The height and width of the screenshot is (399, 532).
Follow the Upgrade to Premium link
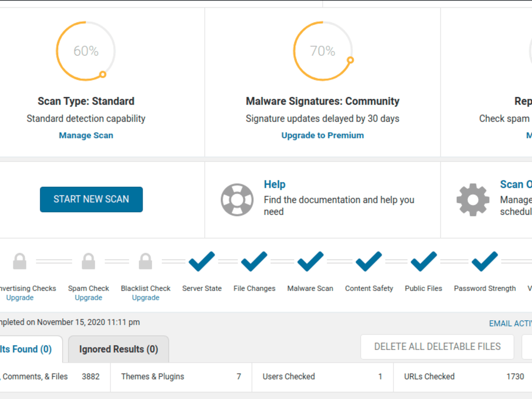(323, 135)
